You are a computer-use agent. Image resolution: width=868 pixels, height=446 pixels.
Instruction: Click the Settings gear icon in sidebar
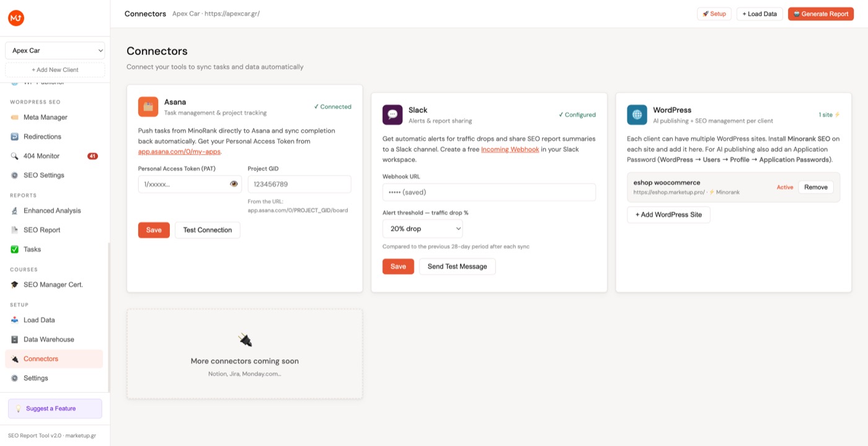(15, 378)
